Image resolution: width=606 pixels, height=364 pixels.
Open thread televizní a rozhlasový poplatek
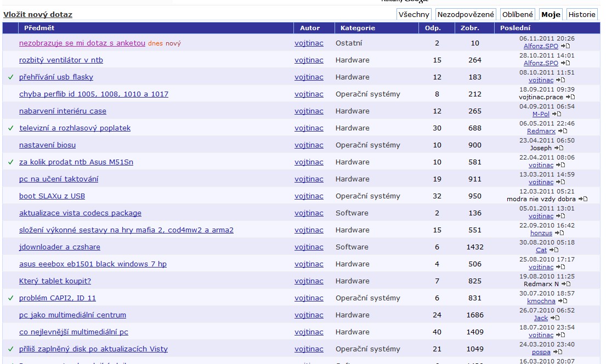pyautogui.click(x=75, y=128)
